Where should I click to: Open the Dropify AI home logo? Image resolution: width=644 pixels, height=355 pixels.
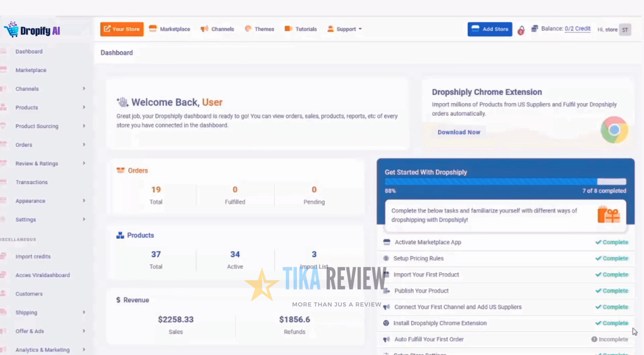click(x=32, y=29)
